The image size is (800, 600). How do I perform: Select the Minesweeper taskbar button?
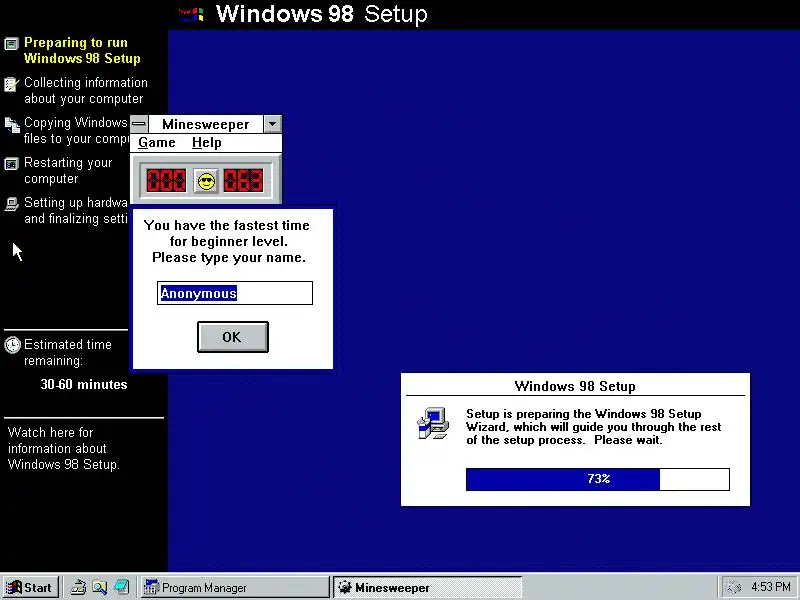[x=428, y=588]
